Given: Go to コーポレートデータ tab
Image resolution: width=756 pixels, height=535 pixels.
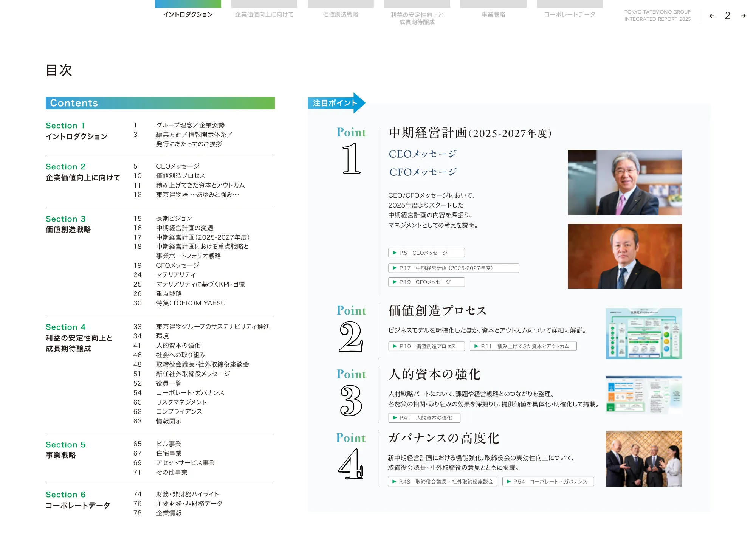Looking at the screenshot, I should click(x=570, y=14).
